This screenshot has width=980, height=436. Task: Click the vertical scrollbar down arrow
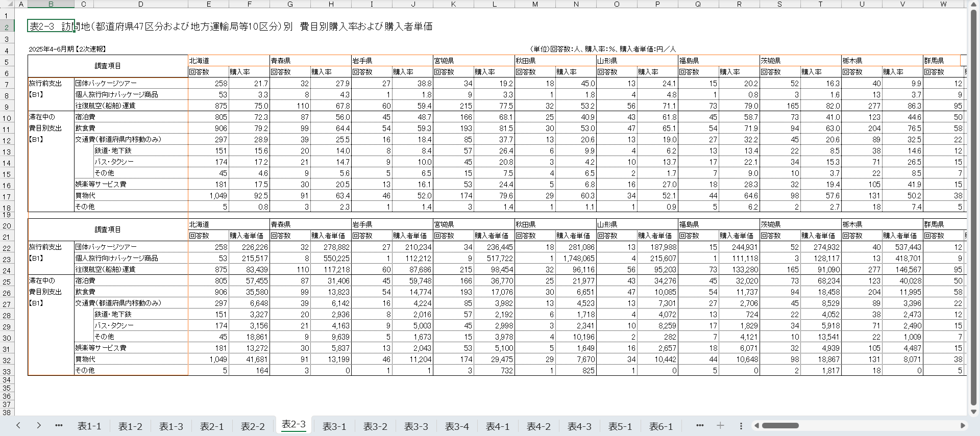pos(973,412)
